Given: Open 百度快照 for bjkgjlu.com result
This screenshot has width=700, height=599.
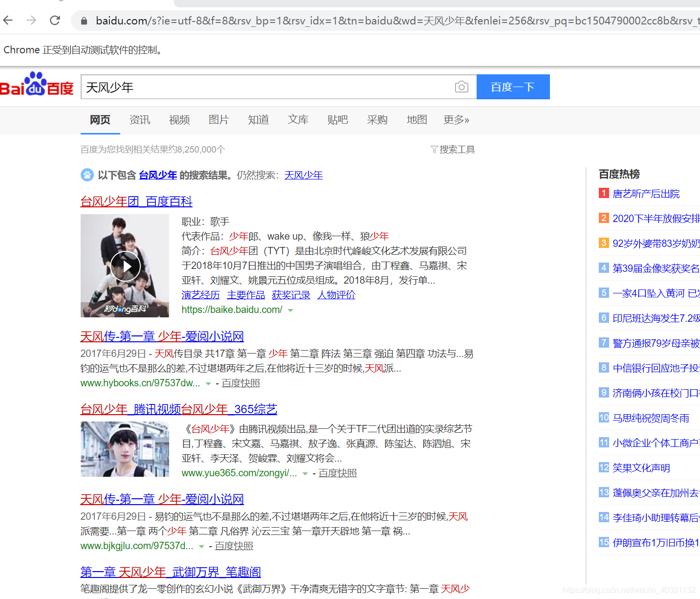Looking at the screenshot, I should pos(234,546).
